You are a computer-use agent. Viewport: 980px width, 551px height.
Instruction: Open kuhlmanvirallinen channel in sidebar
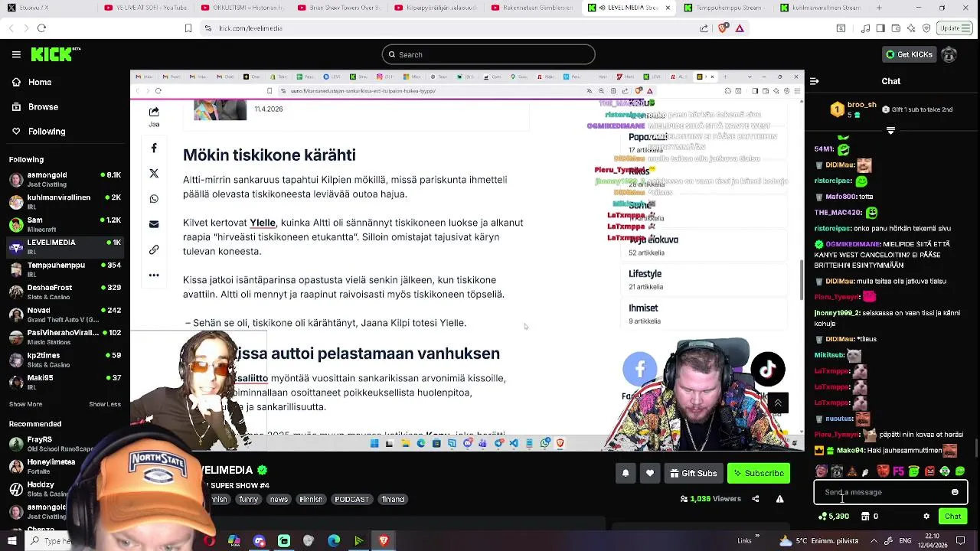pyautogui.click(x=65, y=202)
